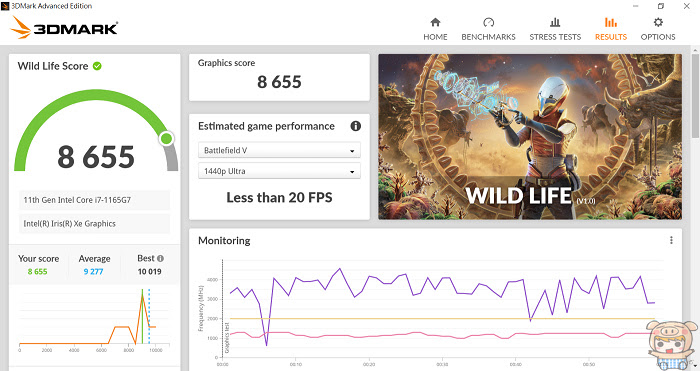Expand the Battlefield V game dropdown
Viewport: 700px width, 371px height.
coord(279,150)
